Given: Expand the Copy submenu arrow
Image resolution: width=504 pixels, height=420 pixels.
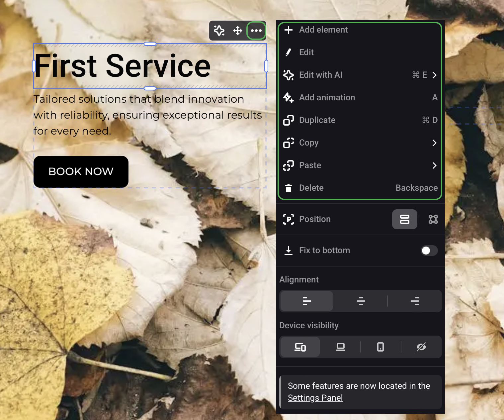Looking at the screenshot, I should (x=434, y=143).
